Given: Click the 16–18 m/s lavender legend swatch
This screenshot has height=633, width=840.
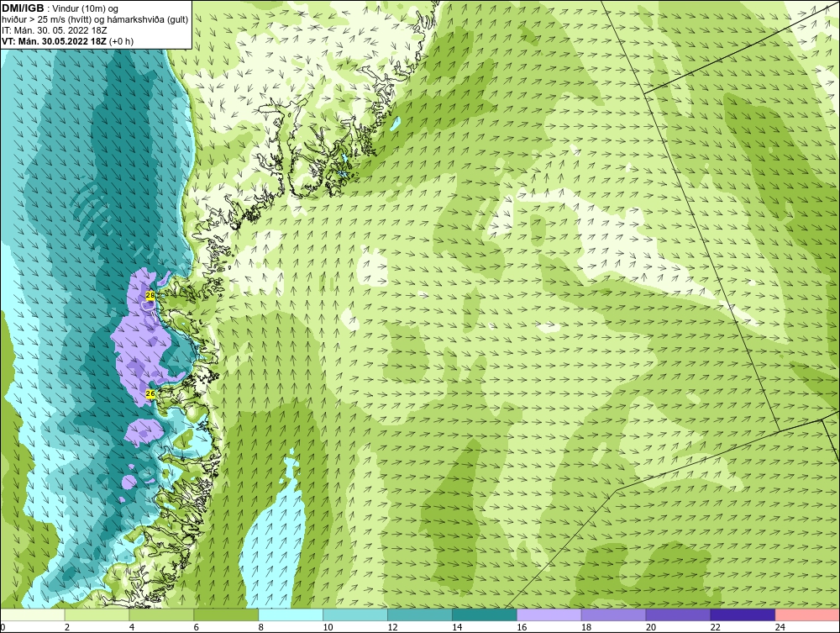Looking at the screenshot, I should coord(549,615).
